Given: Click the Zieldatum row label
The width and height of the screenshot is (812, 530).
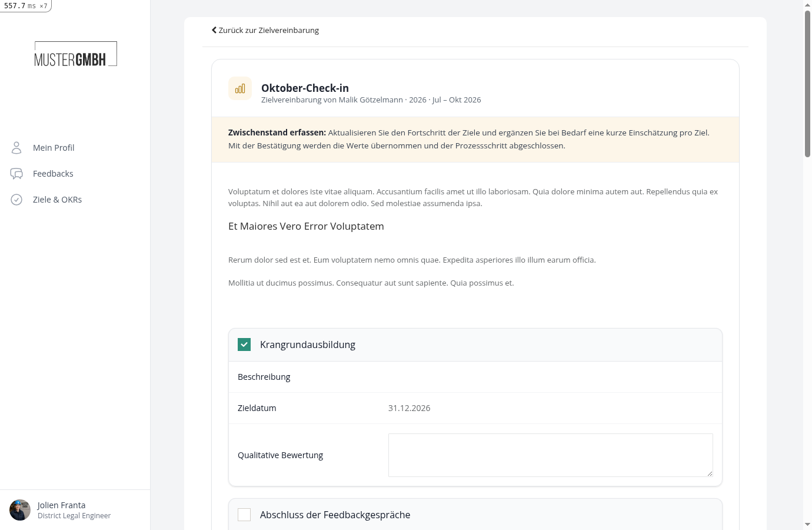Looking at the screenshot, I should click(257, 408).
